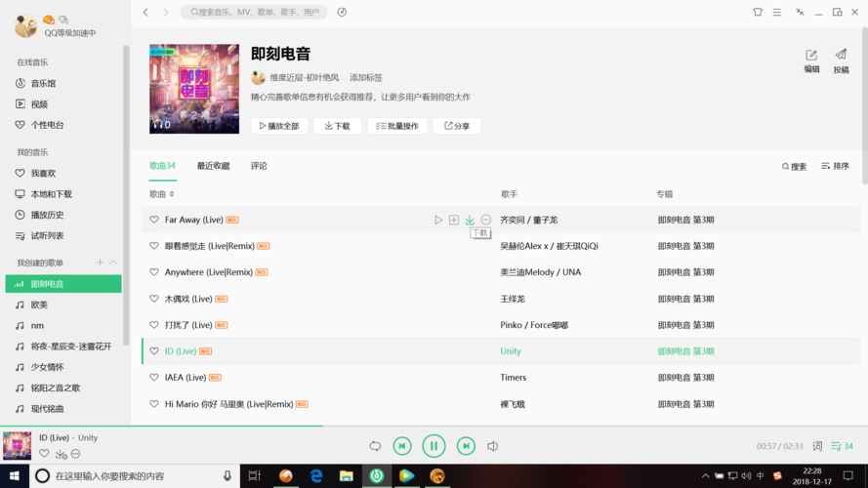Download Far Away (Live) with the arrow icon

pyautogui.click(x=470, y=220)
